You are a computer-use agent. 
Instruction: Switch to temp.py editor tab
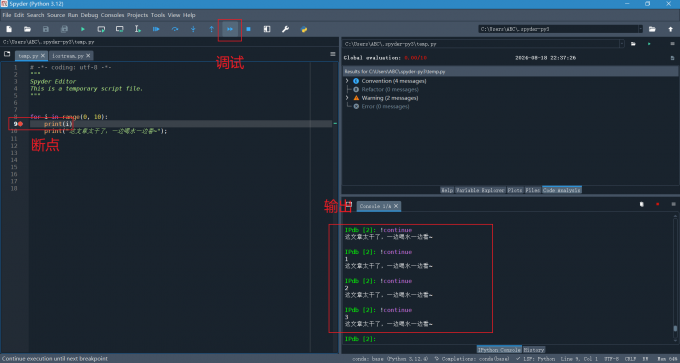[x=28, y=56]
